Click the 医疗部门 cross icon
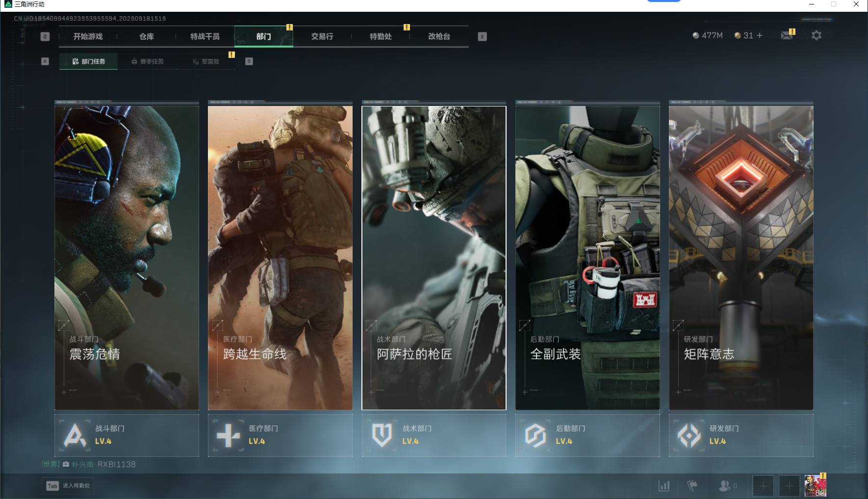Viewport: 868px width, 499px height. 228,435
